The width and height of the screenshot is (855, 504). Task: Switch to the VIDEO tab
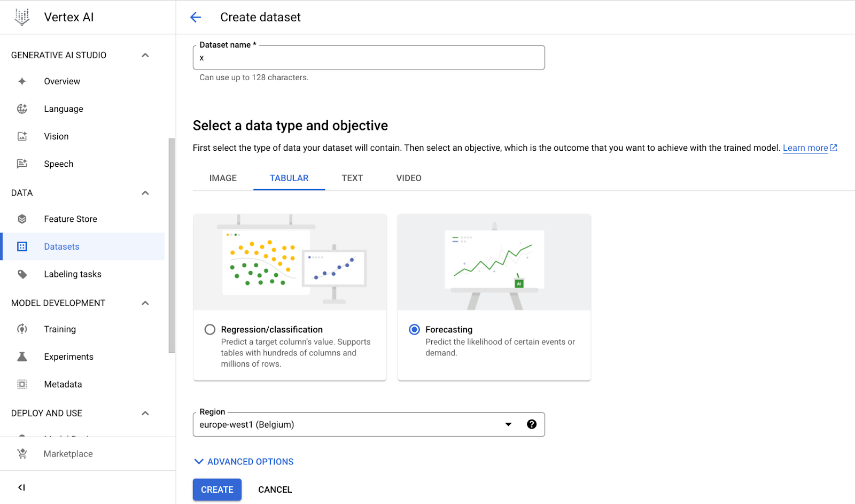coord(408,178)
